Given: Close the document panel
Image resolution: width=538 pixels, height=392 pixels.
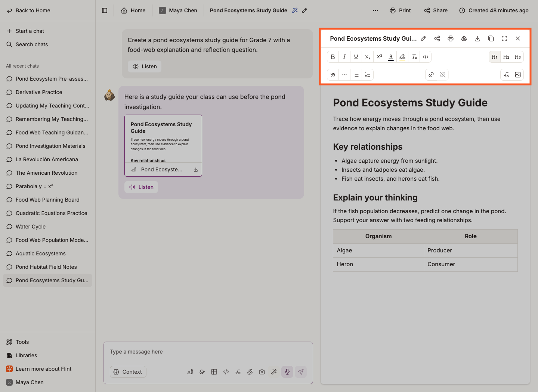Looking at the screenshot, I should (518, 38).
